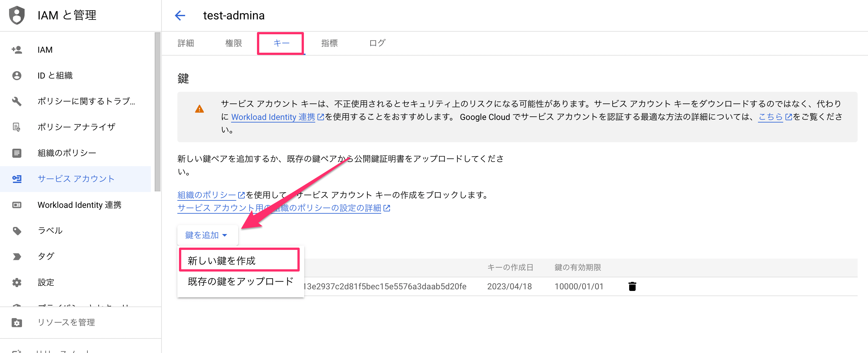The image size is (868, 353).
Task: Click the wrench icon for policy troubleshooting
Action: point(17,101)
